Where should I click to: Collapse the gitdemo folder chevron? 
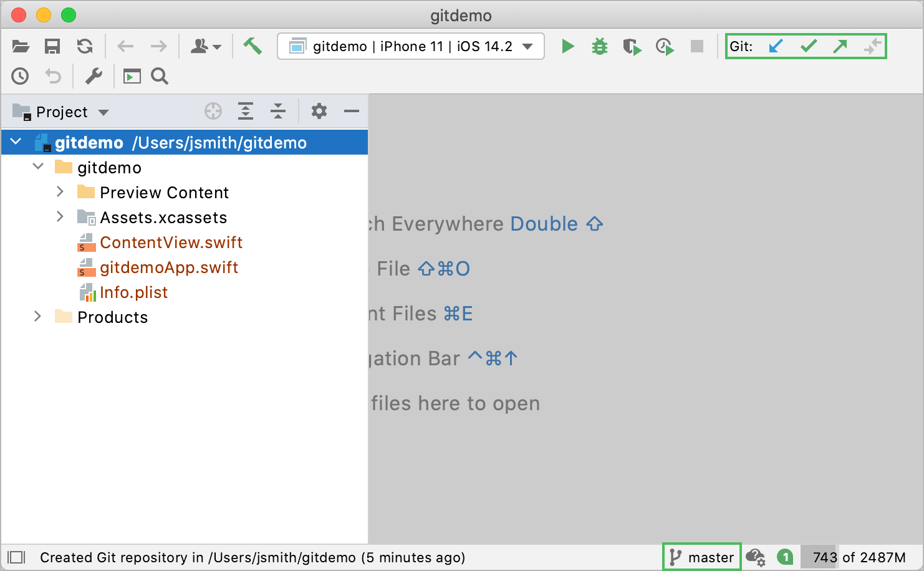[x=39, y=167]
